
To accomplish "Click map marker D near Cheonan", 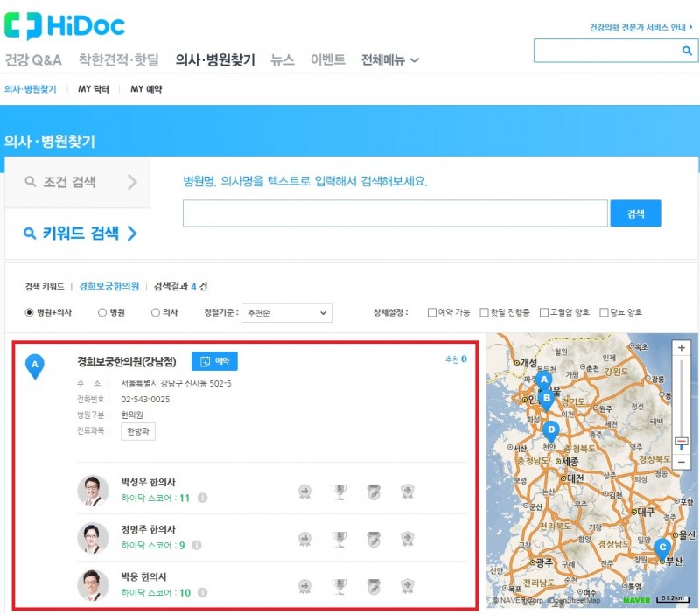I will coord(551,431).
